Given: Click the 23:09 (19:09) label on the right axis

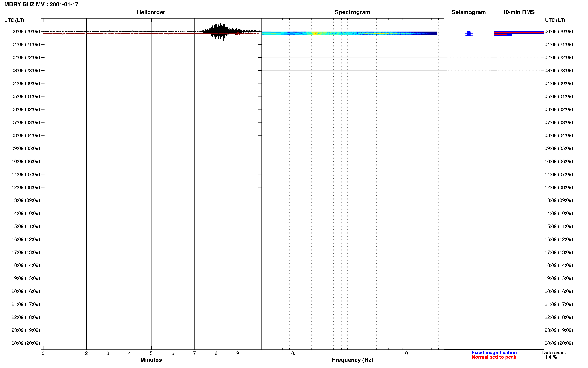Looking at the screenshot, I should point(559,330).
